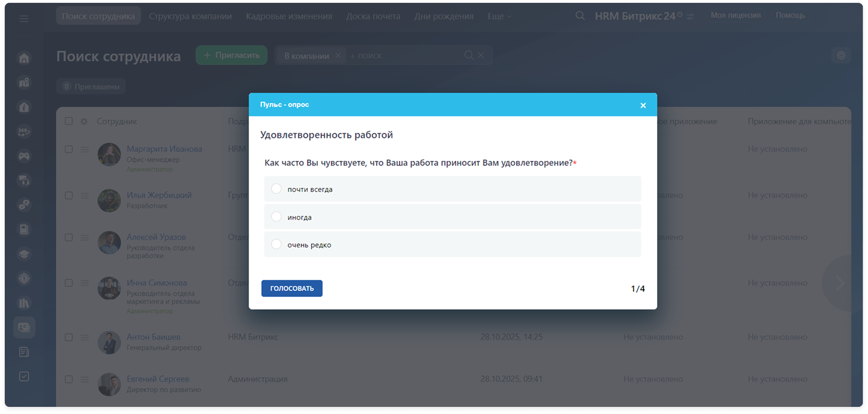The width and height of the screenshot is (868, 414).
Task: Click the graduation cap sidebar icon
Action: [x=24, y=254]
